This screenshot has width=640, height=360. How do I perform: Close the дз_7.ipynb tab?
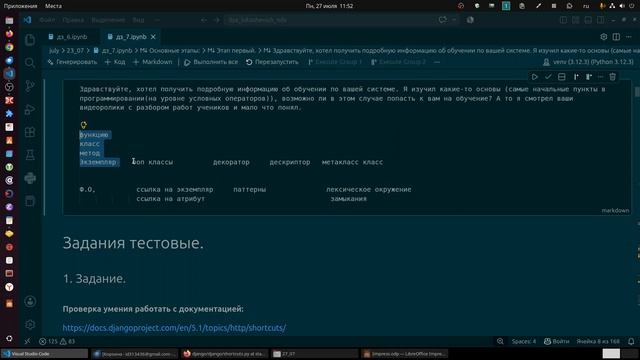click(153, 37)
